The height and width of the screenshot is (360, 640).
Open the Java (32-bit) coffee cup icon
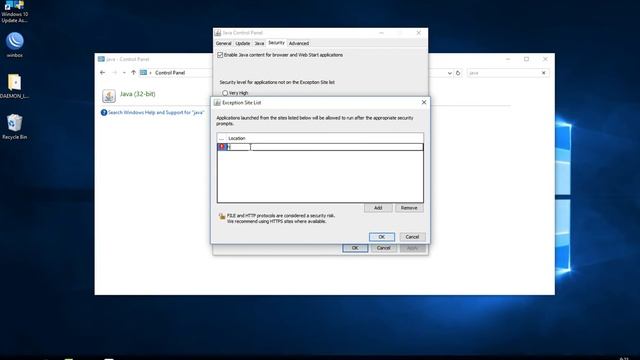click(x=109, y=96)
